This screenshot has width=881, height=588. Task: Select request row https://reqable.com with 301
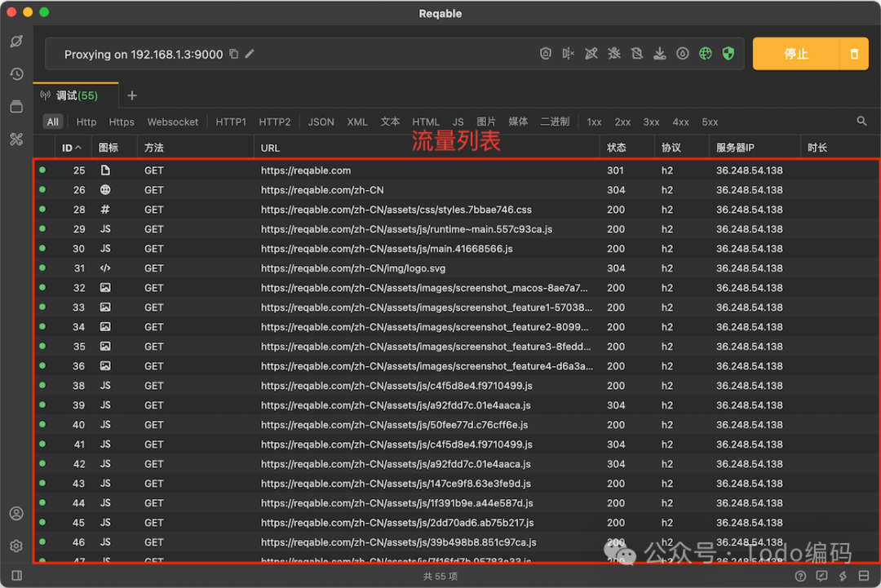tap(457, 170)
